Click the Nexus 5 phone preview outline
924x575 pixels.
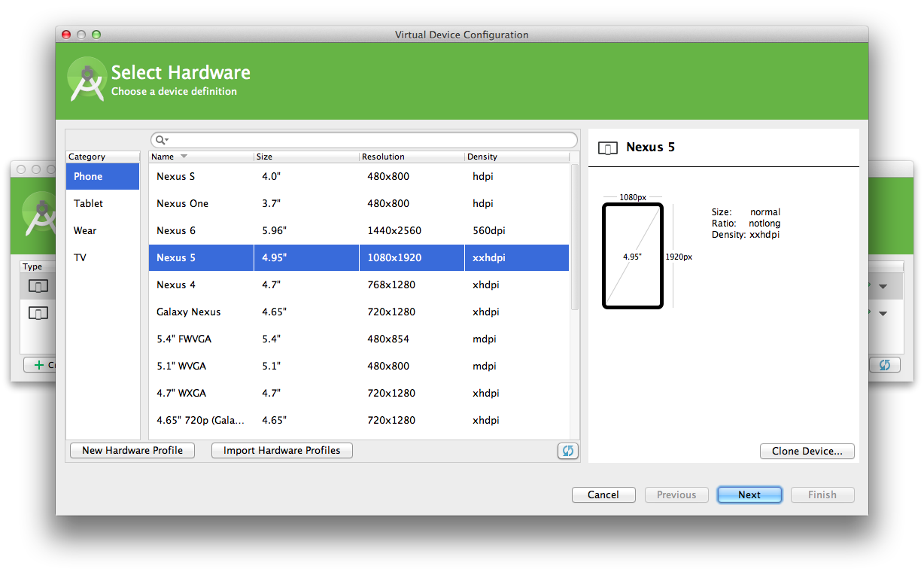[x=632, y=256]
